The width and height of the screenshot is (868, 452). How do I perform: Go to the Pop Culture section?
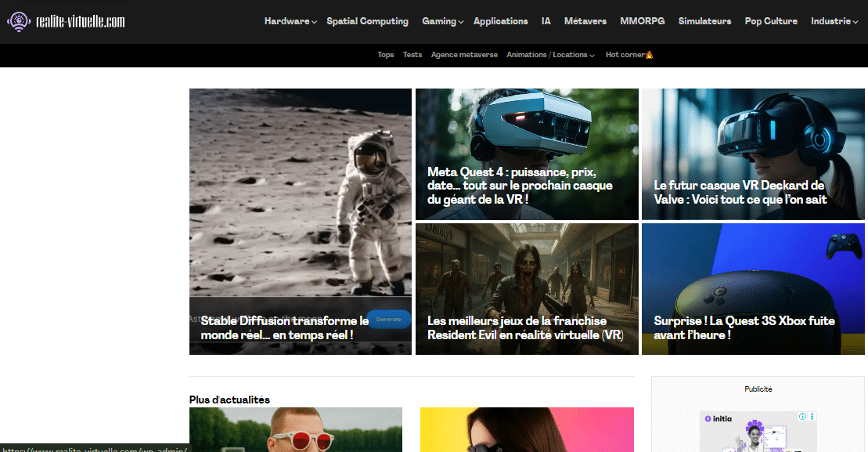(771, 21)
